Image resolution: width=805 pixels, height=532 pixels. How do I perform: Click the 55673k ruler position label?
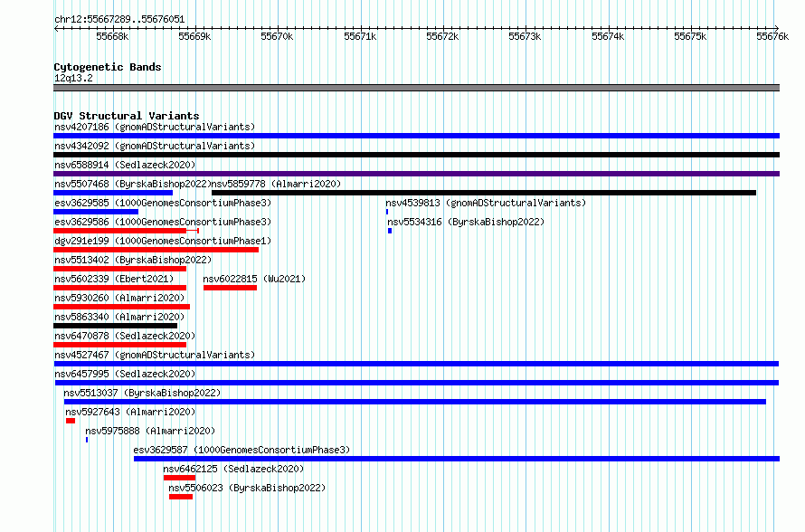[525, 36]
